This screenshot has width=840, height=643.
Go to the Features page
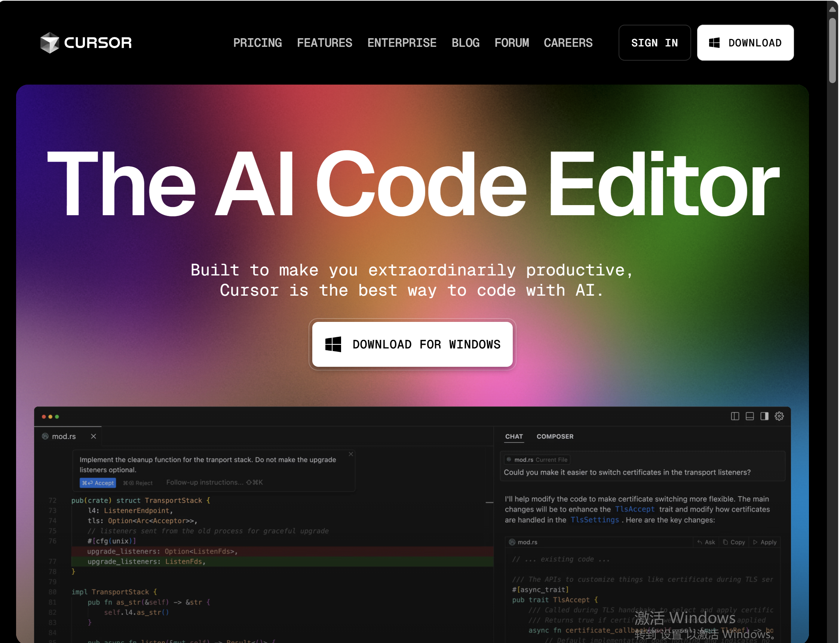(x=324, y=43)
